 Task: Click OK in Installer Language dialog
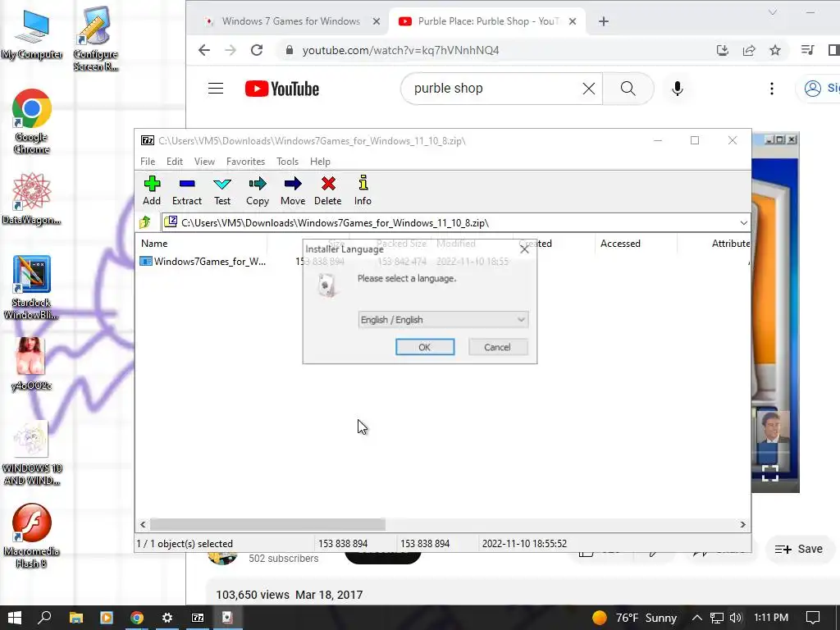[x=425, y=347]
